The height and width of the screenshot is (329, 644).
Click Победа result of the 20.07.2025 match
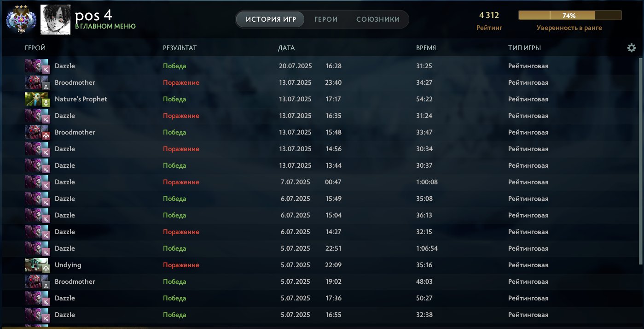point(174,66)
